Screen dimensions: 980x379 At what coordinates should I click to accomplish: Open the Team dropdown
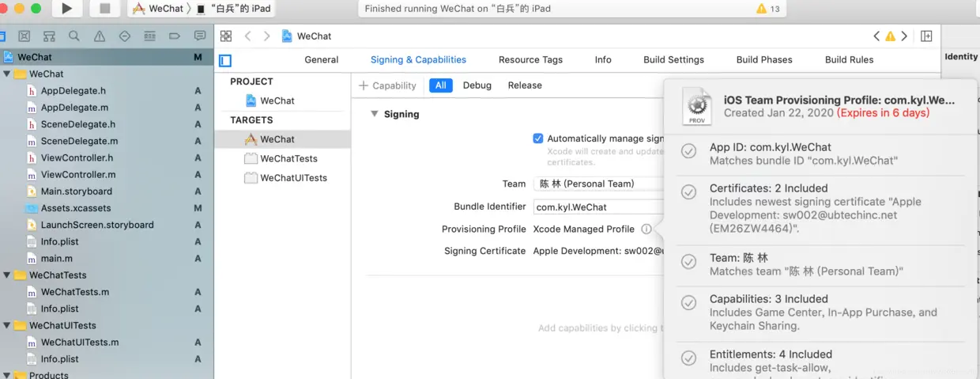coord(597,184)
